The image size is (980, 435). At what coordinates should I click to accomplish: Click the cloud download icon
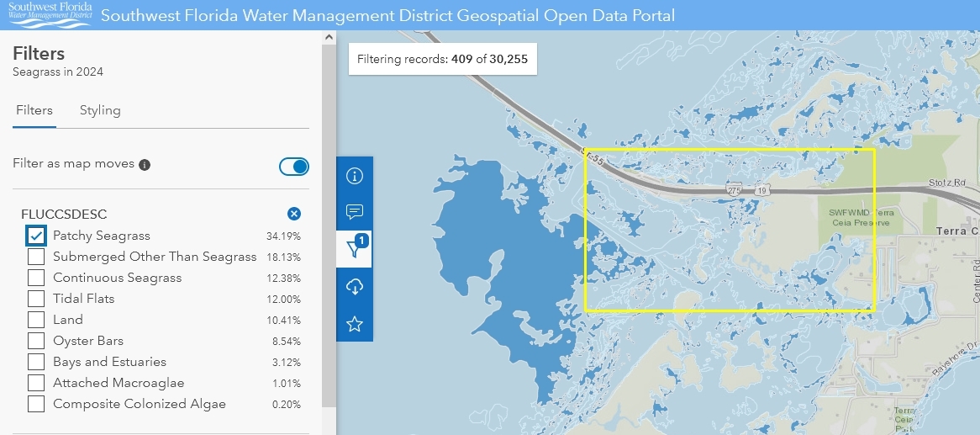click(x=354, y=287)
